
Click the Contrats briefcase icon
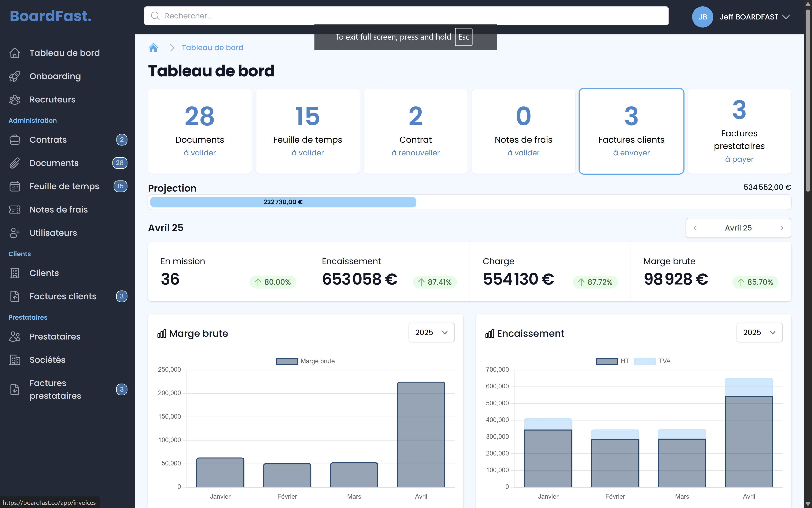click(x=15, y=140)
